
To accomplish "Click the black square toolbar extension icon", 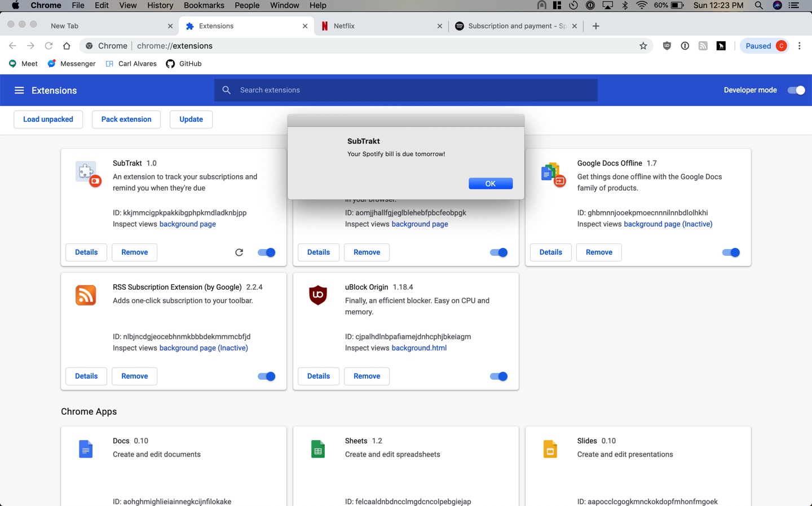I will (721, 46).
